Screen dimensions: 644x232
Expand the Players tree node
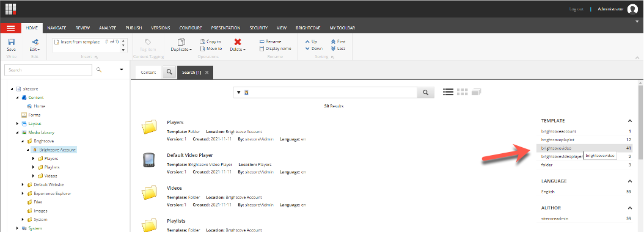coord(33,158)
